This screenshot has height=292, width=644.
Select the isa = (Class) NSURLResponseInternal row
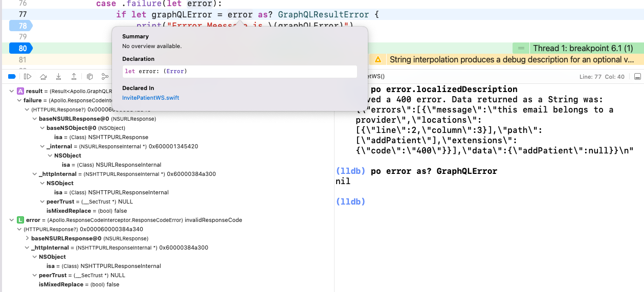(x=112, y=165)
